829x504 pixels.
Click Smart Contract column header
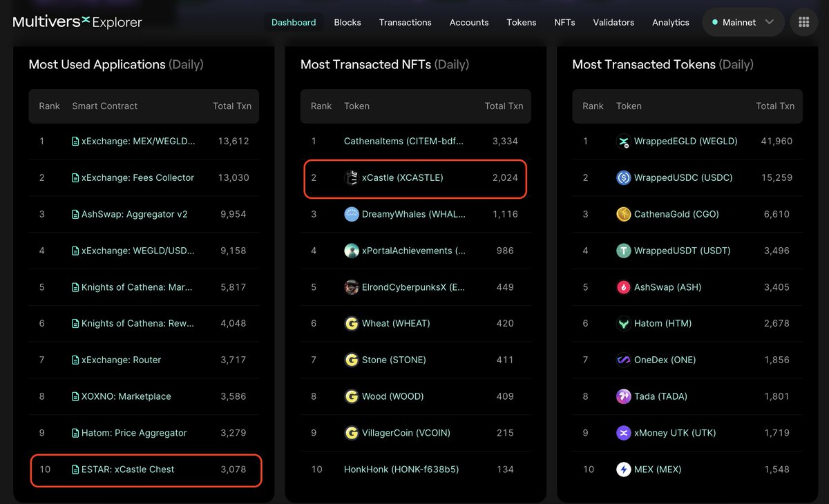point(105,106)
